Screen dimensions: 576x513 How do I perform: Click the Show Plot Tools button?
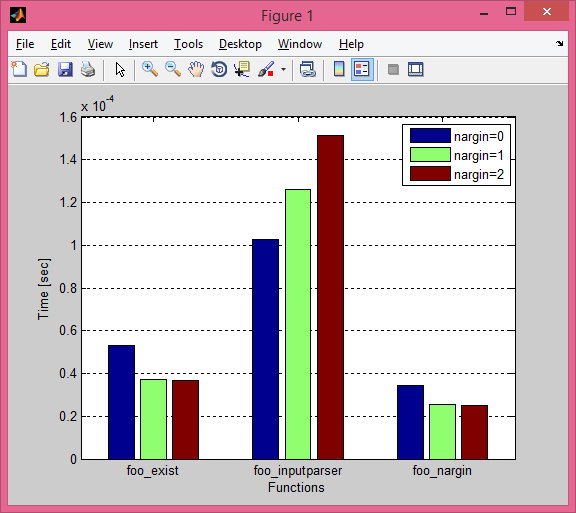point(416,69)
